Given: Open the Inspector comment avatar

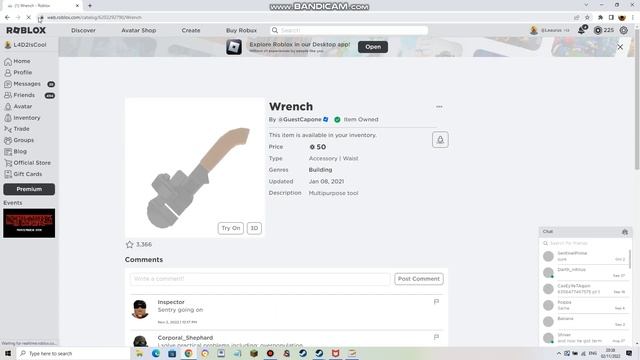Looking at the screenshot, I should point(140,309).
